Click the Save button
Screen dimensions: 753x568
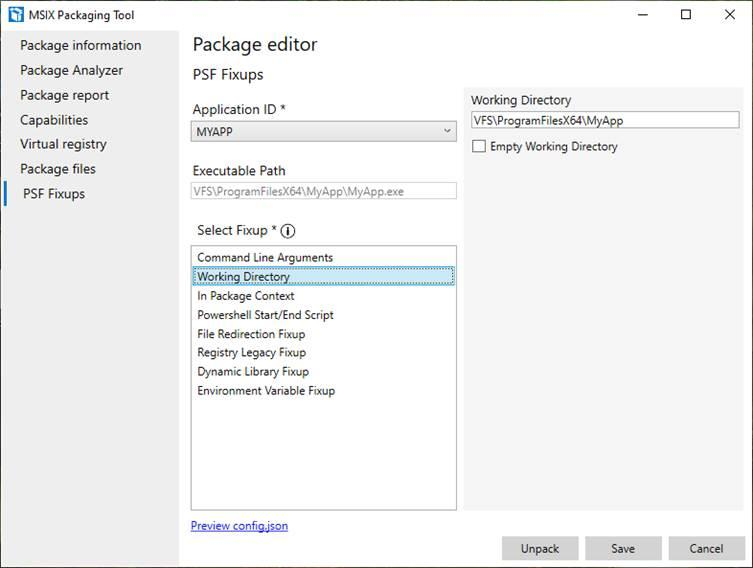click(x=623, y=548)
